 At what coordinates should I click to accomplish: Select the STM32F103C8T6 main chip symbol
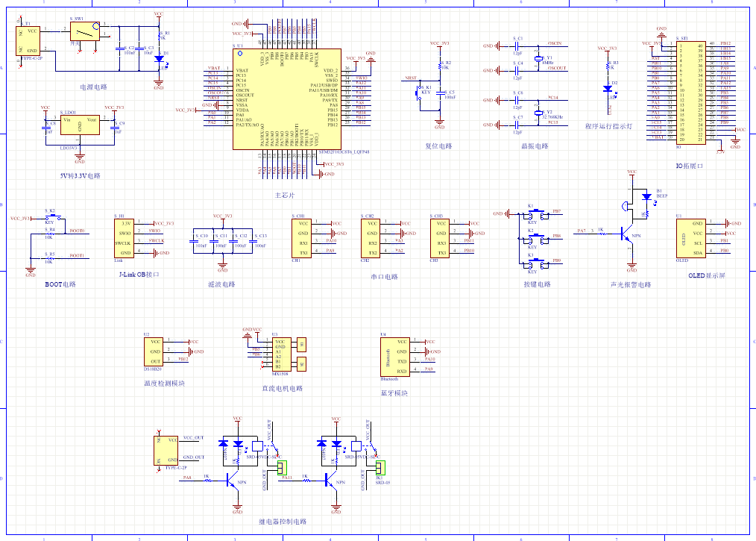coord(287,99)
